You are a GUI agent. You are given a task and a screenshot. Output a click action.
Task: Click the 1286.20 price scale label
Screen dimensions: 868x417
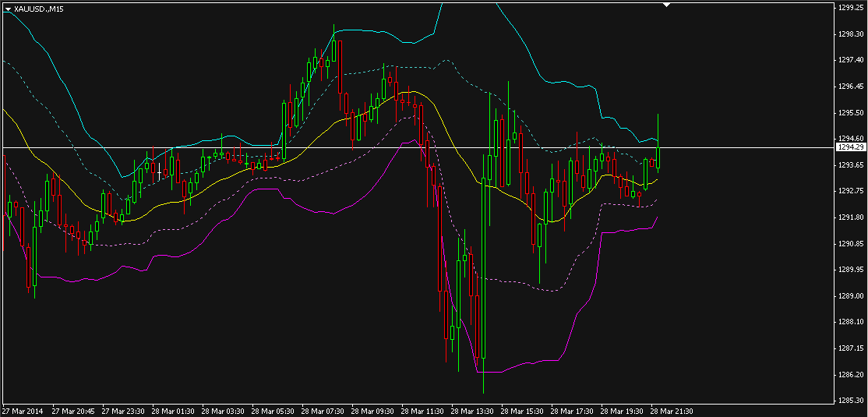point(851,375)
